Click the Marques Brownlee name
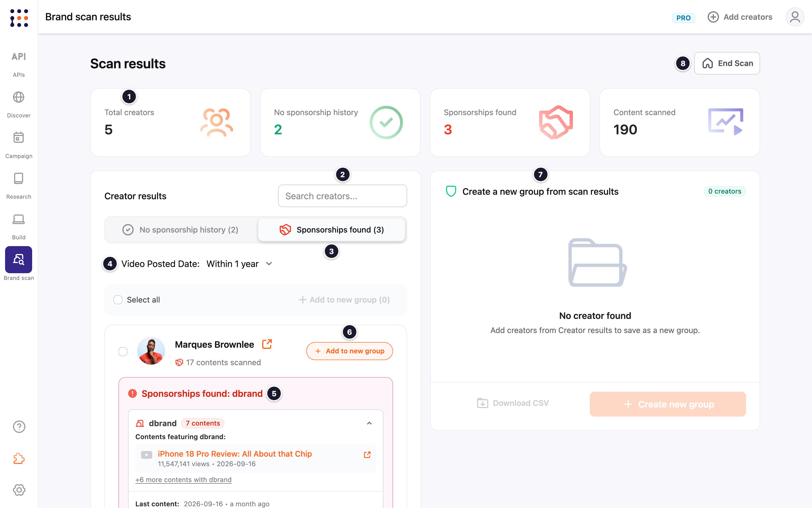The height and width of the screenshot is (508, 812). (214, 344)
